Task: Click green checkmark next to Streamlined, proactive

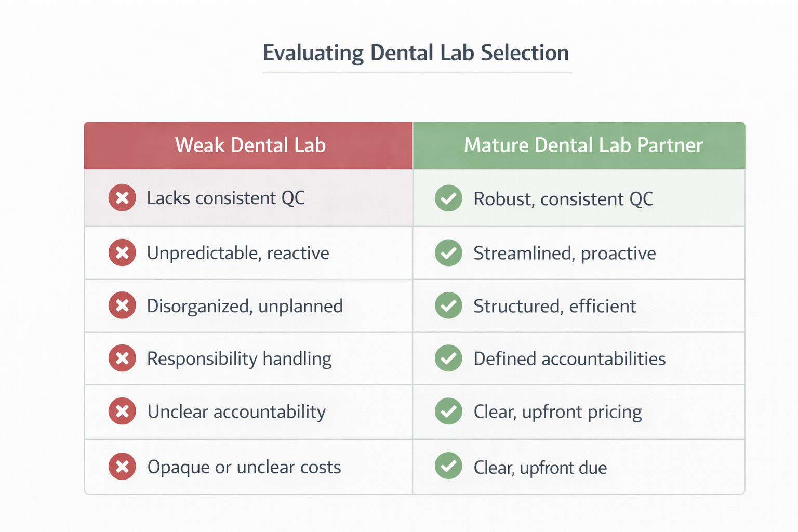Action: point(448,252)
